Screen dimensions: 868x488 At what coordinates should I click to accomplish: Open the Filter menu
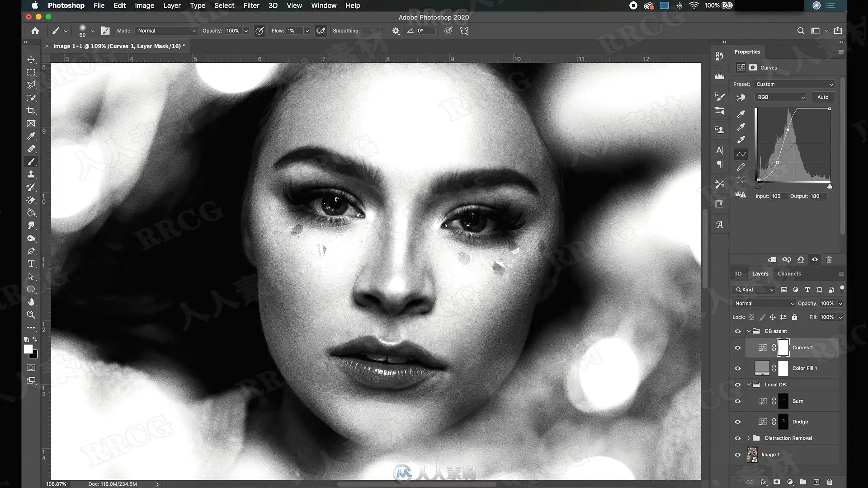(x=251, y=5)
